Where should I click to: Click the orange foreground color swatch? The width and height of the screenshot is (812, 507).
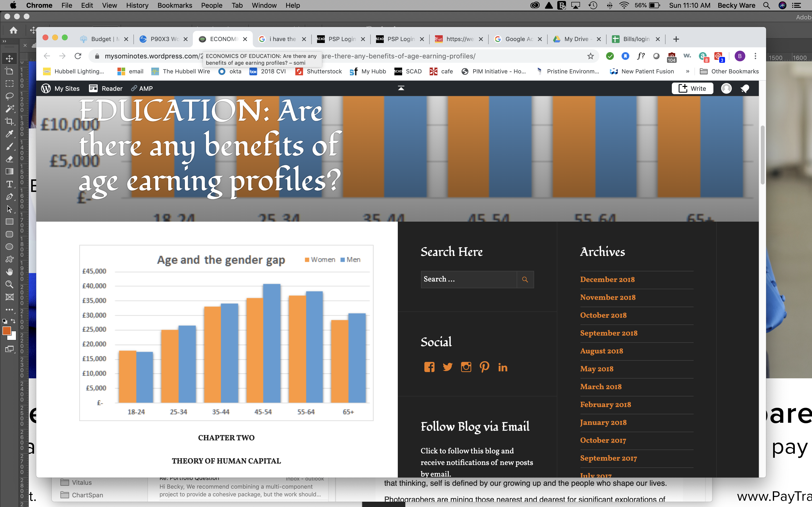point(6,331)
